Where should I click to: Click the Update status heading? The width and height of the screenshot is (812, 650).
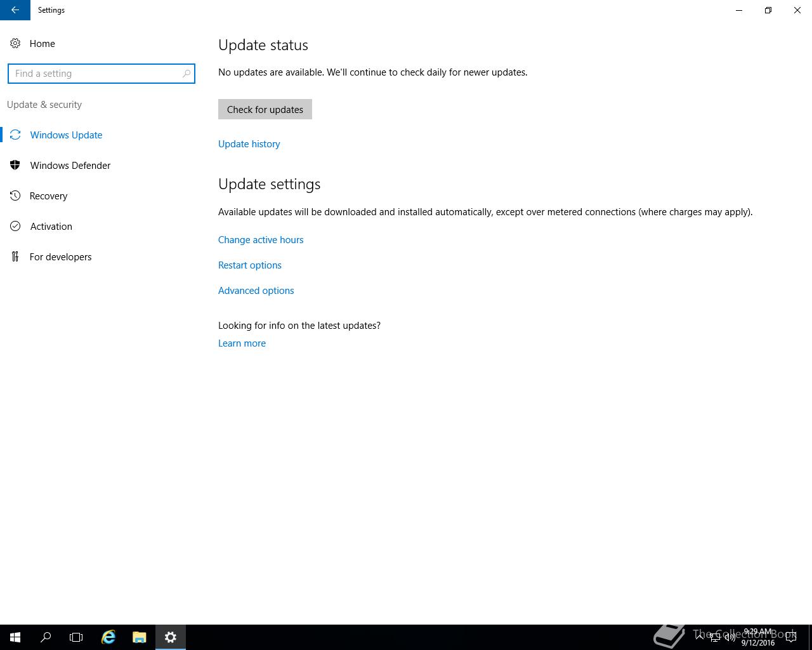pos(263,45)
